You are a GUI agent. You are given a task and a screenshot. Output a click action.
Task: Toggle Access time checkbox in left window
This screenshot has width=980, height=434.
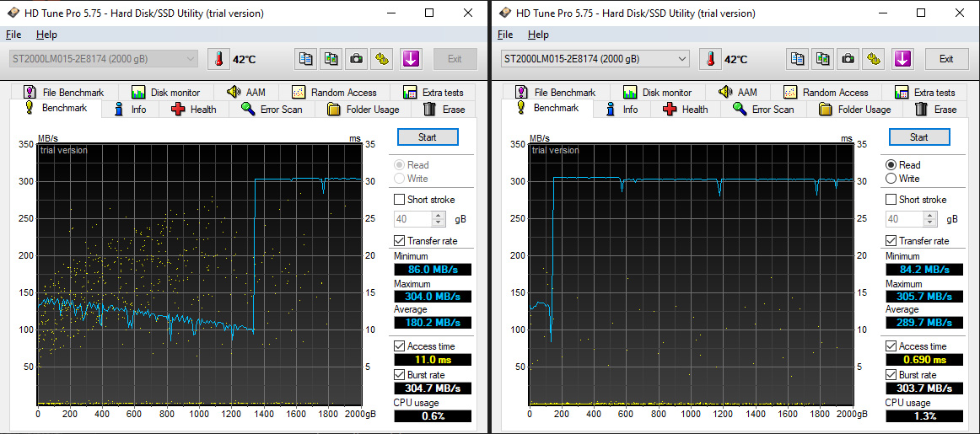[x=399, y=346]
